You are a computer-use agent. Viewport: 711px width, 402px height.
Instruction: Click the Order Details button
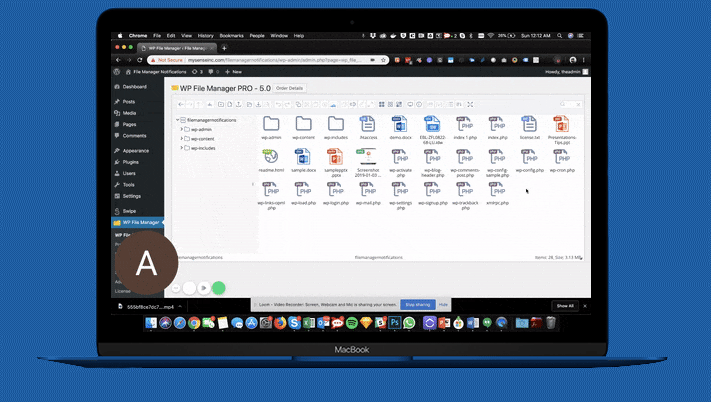pos(289,88)
